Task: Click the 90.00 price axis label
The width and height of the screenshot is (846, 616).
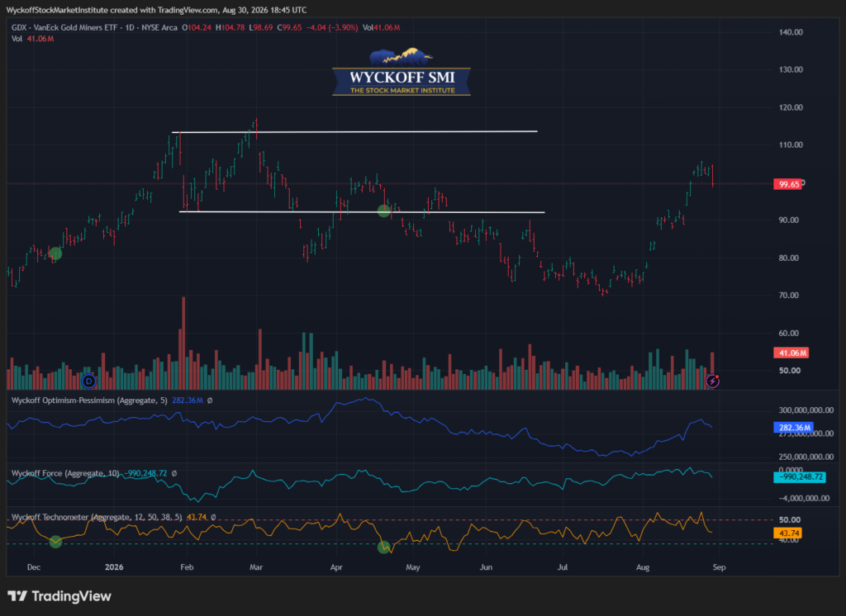Action: coord(789,220)
